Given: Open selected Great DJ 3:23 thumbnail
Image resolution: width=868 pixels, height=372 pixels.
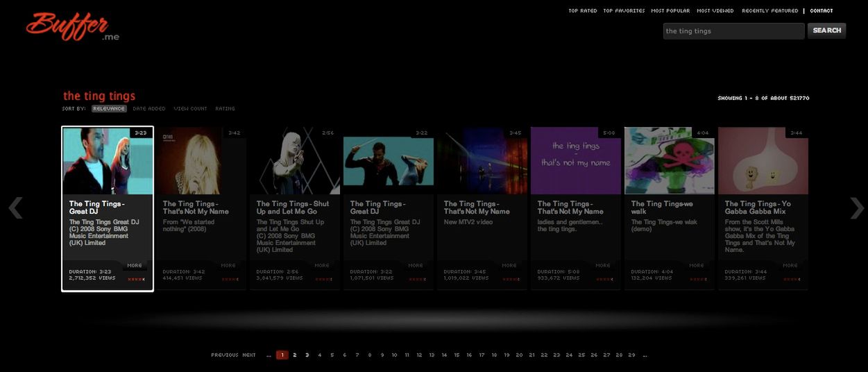Looking at the screenshot, I should tap(108, 160).
